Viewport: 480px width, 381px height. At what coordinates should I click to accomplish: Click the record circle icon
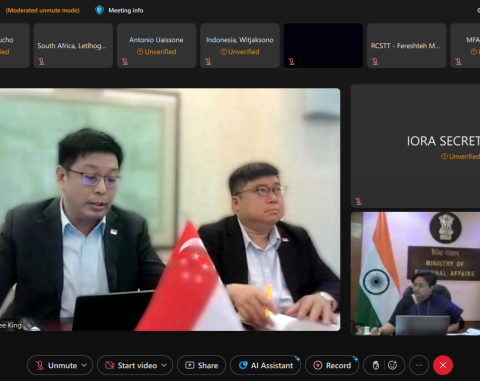click(318, 365)
